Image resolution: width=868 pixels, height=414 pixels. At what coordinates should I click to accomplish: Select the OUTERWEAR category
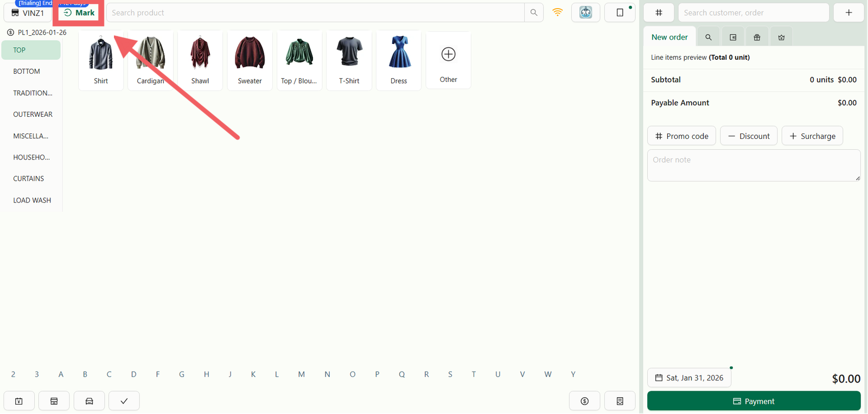pos(31,114)
